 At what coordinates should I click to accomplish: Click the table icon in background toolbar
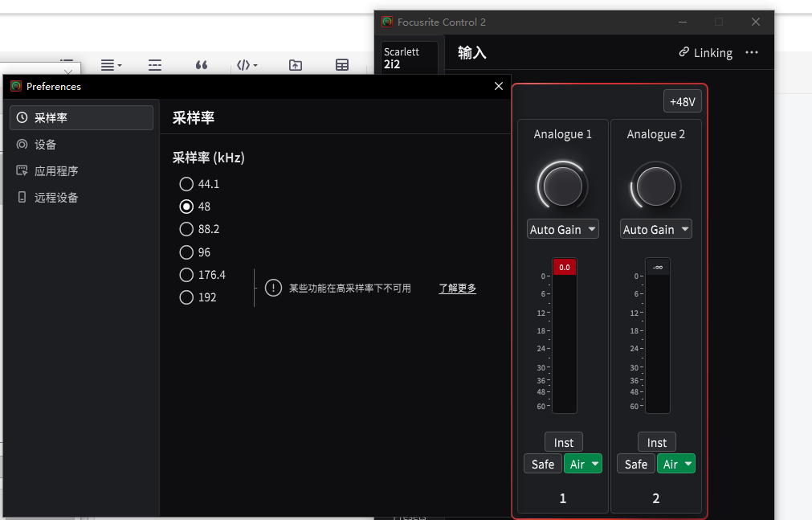[x=342, y=65]
